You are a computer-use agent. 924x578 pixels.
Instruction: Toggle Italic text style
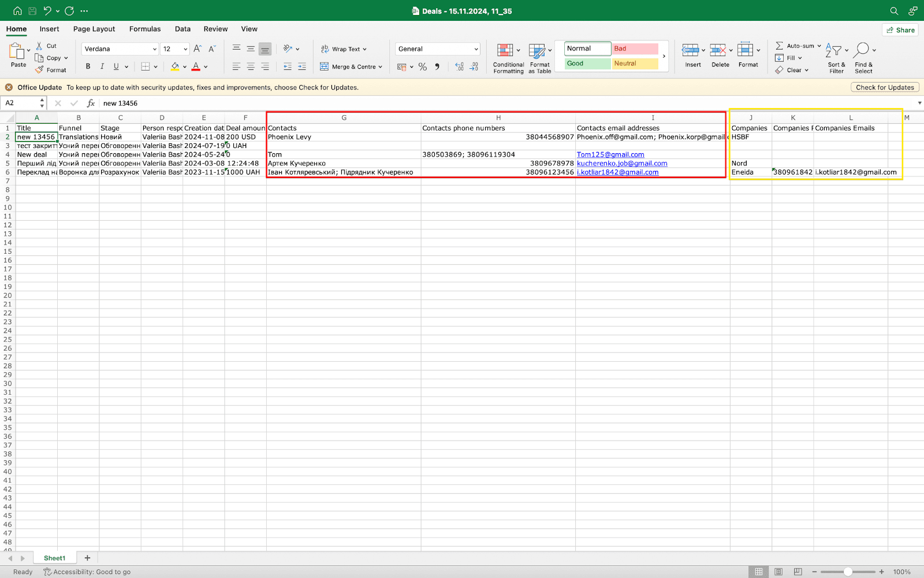(102, 66)
